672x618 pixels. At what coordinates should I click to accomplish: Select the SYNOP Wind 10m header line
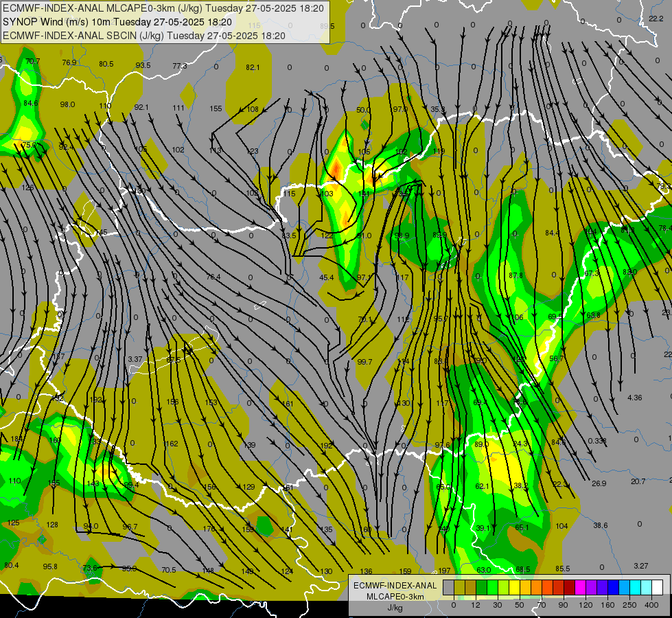[x=117, y=22]
